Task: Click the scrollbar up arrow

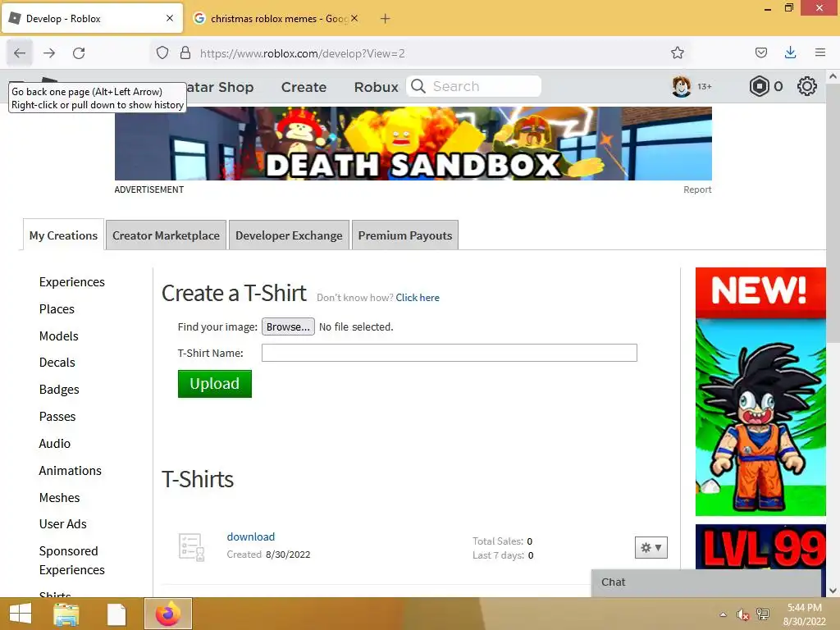Action: (833, 76)
